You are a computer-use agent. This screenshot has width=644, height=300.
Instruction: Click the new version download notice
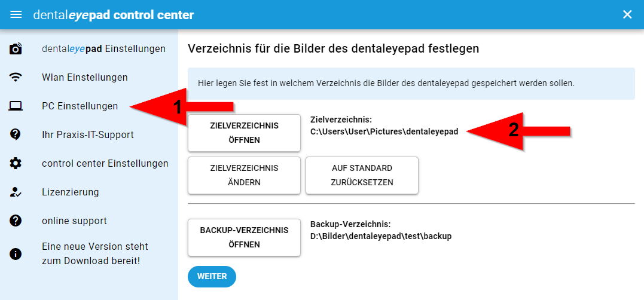pos(95,253)
